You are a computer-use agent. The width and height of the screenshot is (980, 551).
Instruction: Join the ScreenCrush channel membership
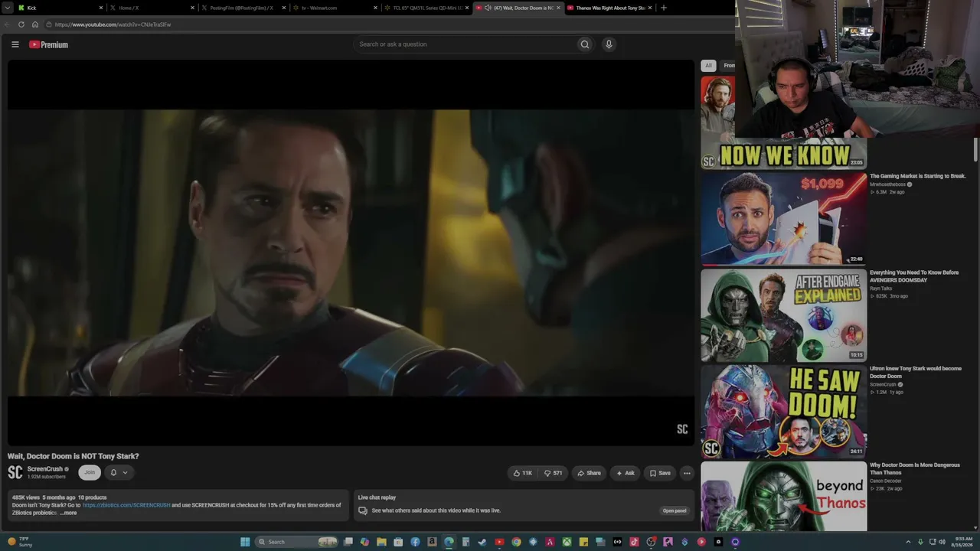pyautogui.click(x=90, y=473)
